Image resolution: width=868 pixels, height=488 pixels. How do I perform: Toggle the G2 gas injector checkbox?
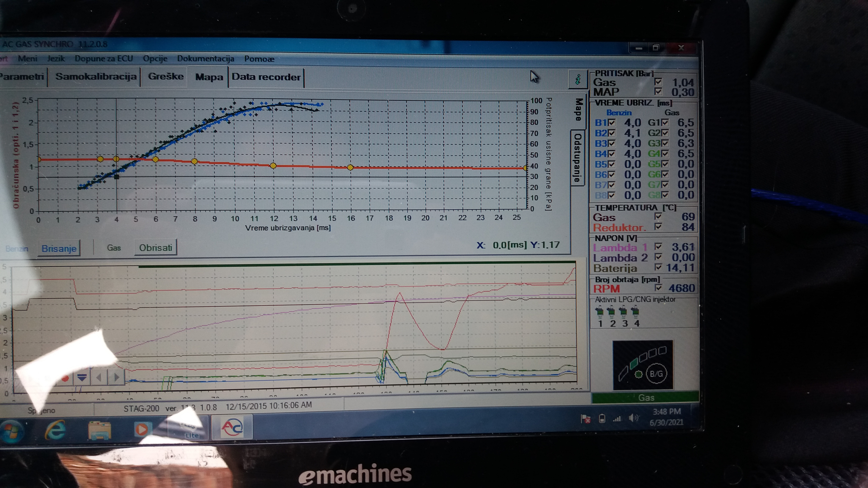(x=665, y=133)
